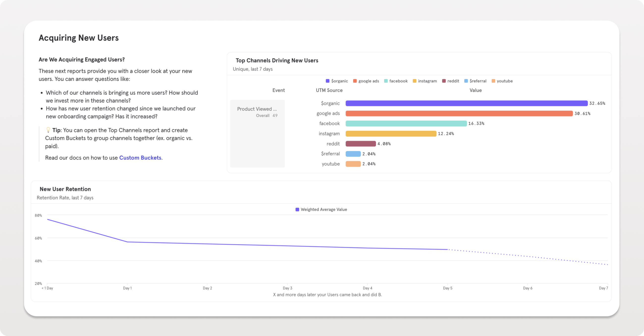Open the Custom Buckets documentation link
This screenshot has width=644, height=336.
click(x=140, y=158)
